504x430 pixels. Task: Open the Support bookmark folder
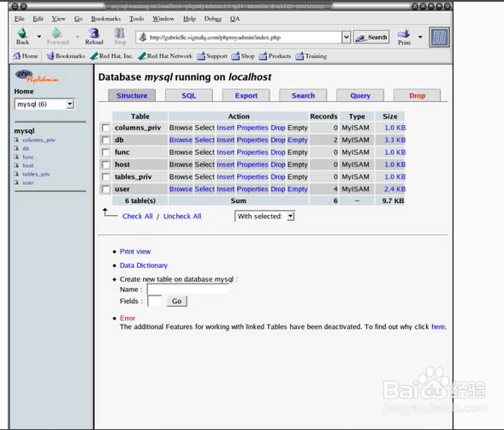212,56
